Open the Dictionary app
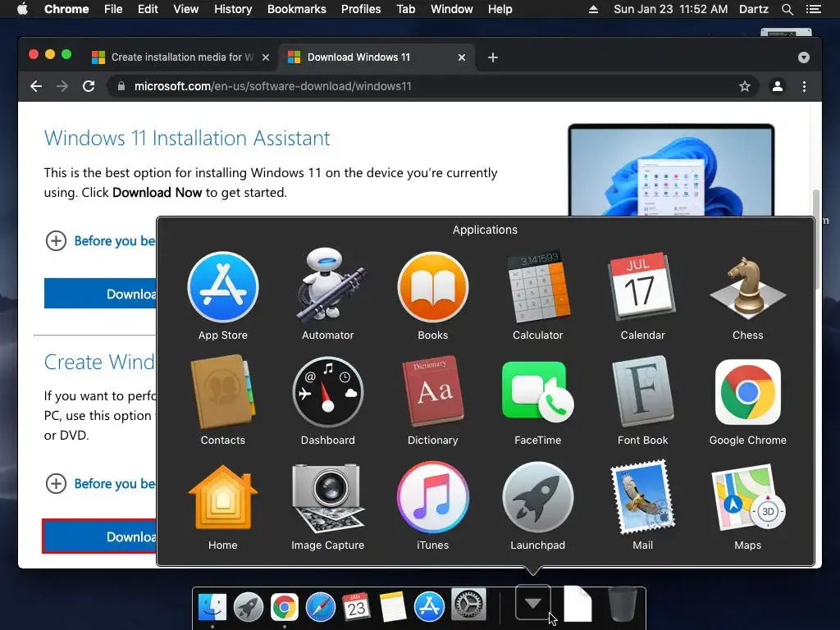Screen dimensions: 840x630 [433, 391]
